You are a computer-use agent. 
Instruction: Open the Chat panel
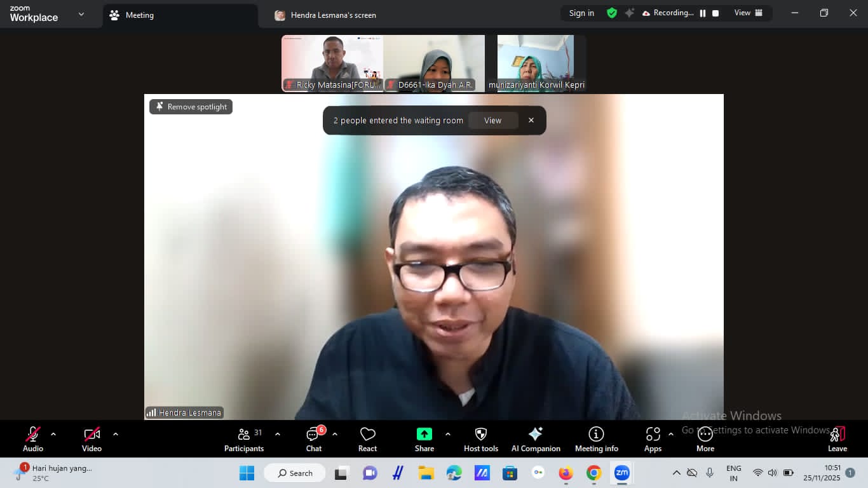tap(314, 439)
